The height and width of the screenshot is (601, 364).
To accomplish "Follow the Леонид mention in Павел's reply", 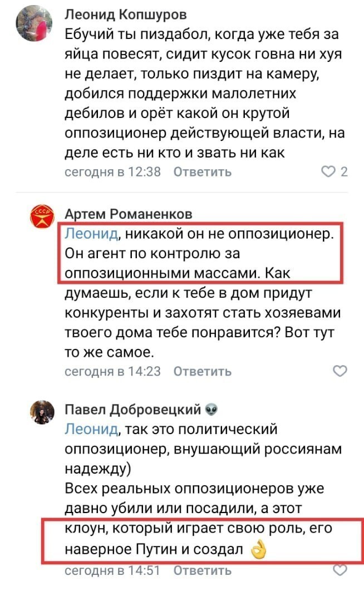I will 91,429.
